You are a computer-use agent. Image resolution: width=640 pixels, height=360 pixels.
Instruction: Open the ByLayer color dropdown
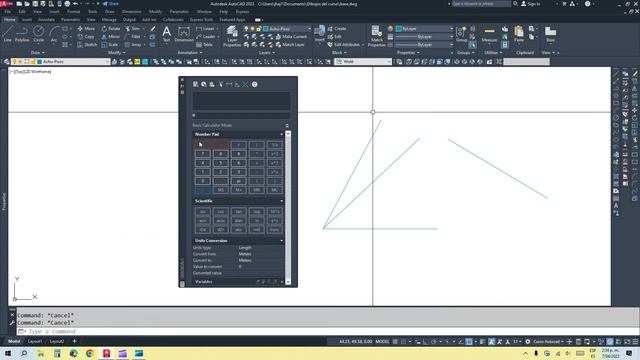click(451, 29)
